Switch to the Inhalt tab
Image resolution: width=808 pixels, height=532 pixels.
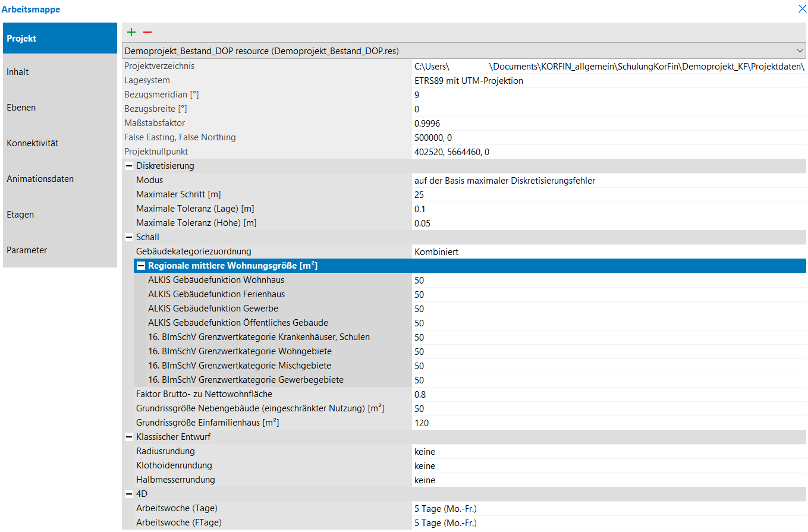[59, 72]
